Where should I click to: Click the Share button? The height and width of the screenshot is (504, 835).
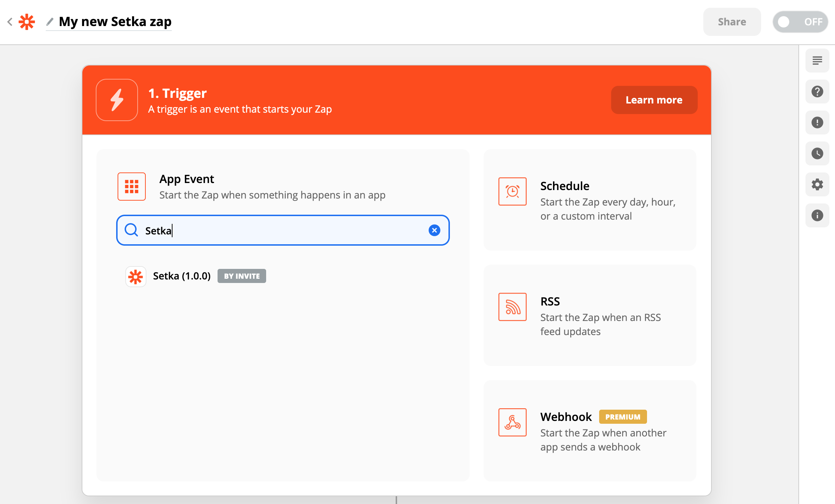pos(732,22)
